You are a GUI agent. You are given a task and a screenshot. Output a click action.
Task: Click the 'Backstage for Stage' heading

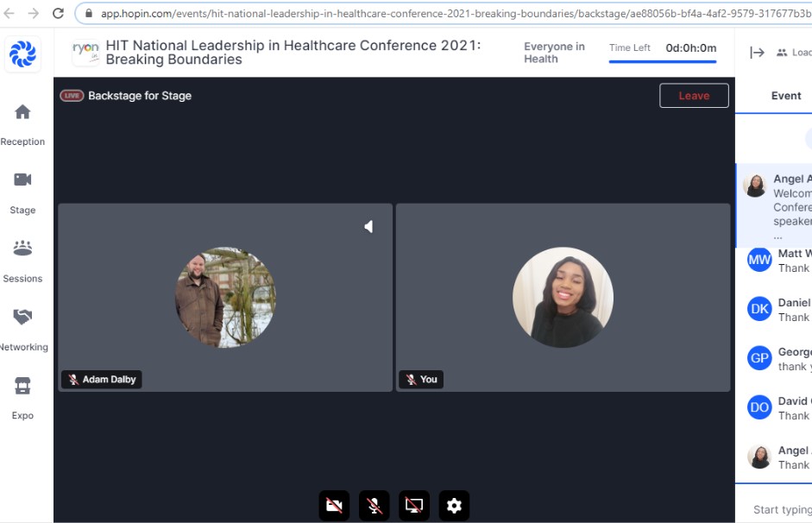(140, 96)
